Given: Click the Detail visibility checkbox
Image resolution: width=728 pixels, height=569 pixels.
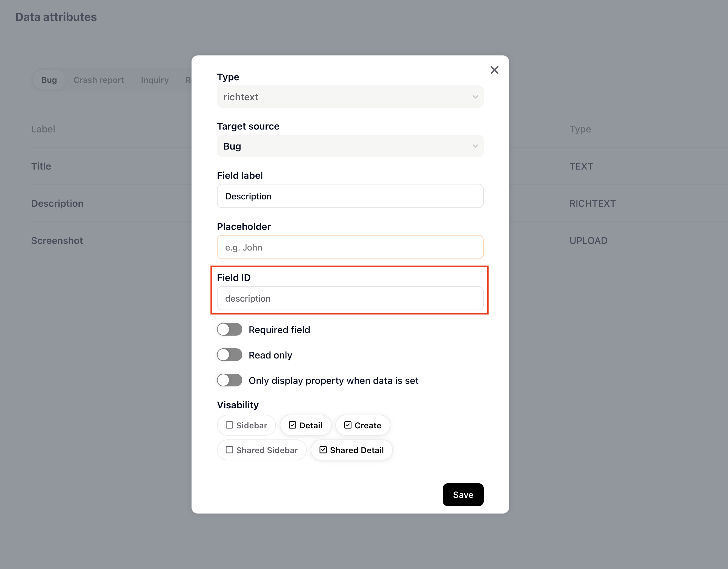Looking at the screenshot, I should (x=293, y=425).
